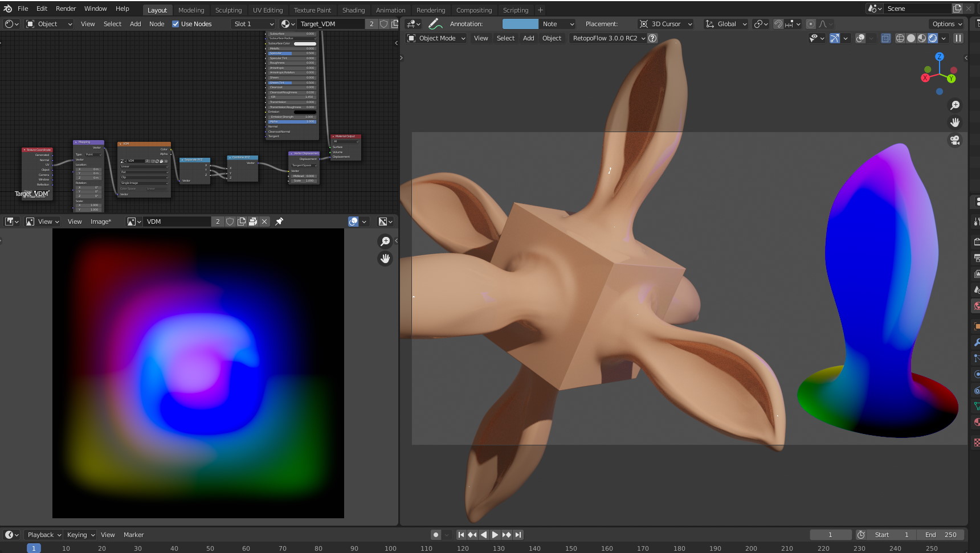Switch to rendered viewport shading
This screenshot has height=553, width=980.
click(x=933, y=38)
